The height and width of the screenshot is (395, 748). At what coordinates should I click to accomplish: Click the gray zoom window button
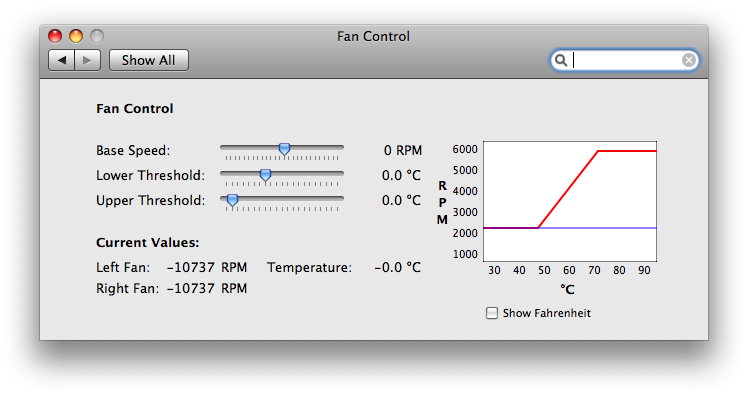point(97,36)
